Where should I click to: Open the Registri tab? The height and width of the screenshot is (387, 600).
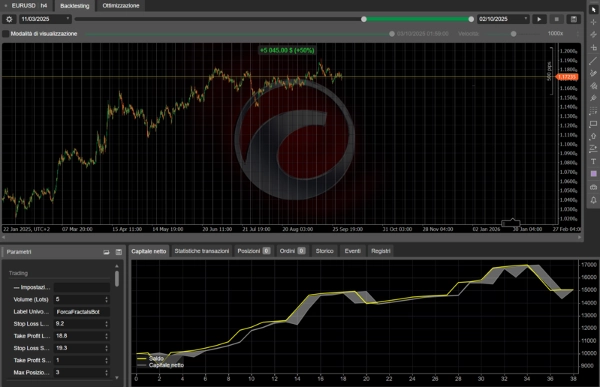(381, 251)
